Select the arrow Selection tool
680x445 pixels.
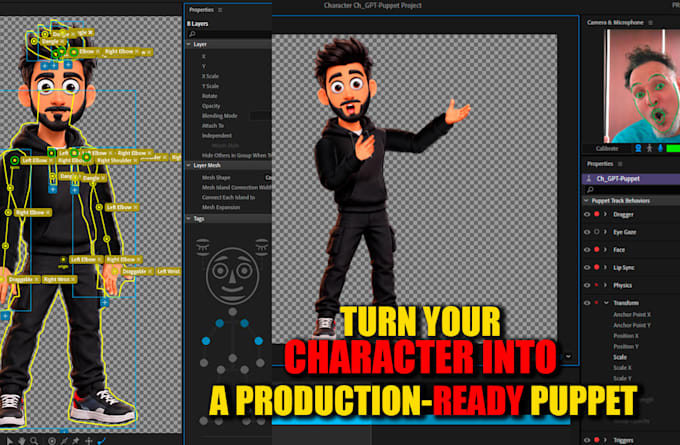coord(9,441)
